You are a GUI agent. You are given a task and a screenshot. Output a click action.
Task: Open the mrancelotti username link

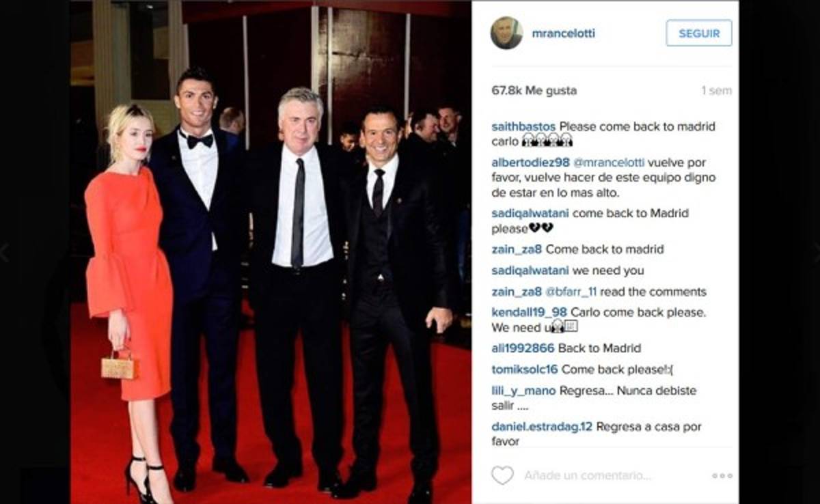pos(564,33)
